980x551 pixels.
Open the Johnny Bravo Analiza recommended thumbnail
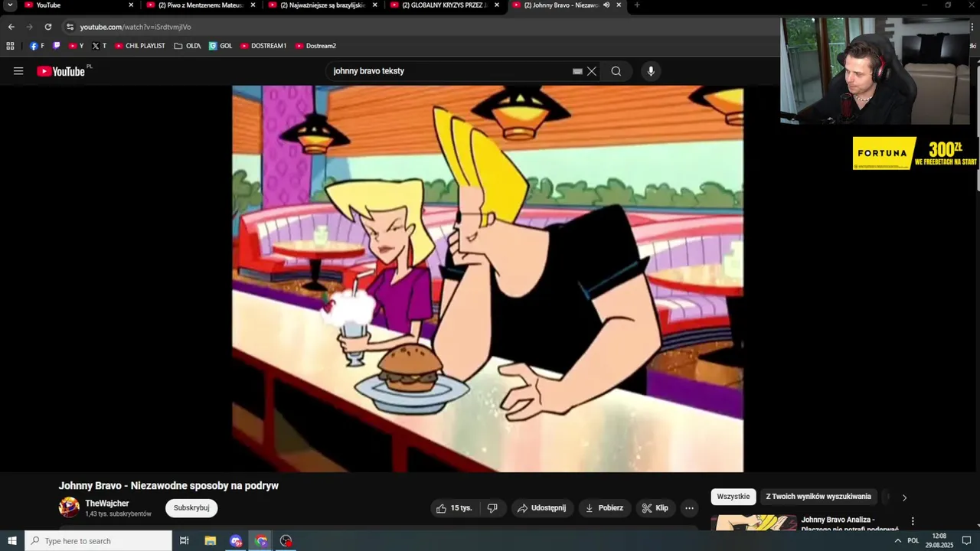pyautogui.click(x=754, y=523)
